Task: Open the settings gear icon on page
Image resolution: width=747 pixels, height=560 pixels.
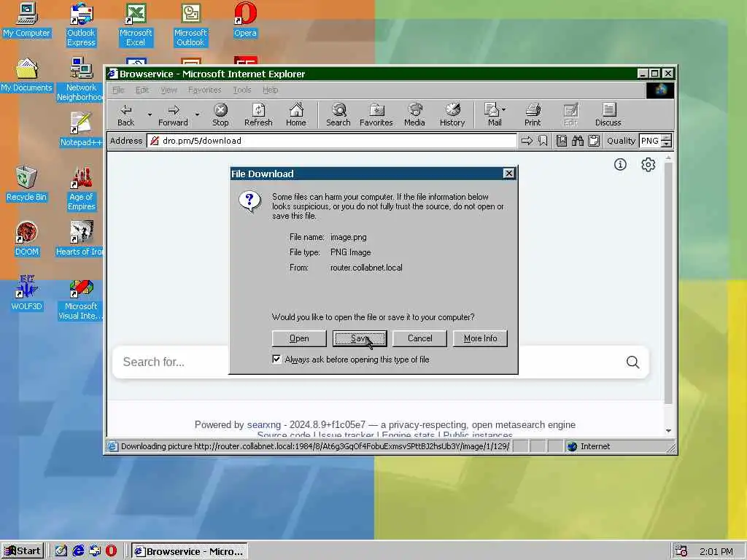Action: pos(648,165)
